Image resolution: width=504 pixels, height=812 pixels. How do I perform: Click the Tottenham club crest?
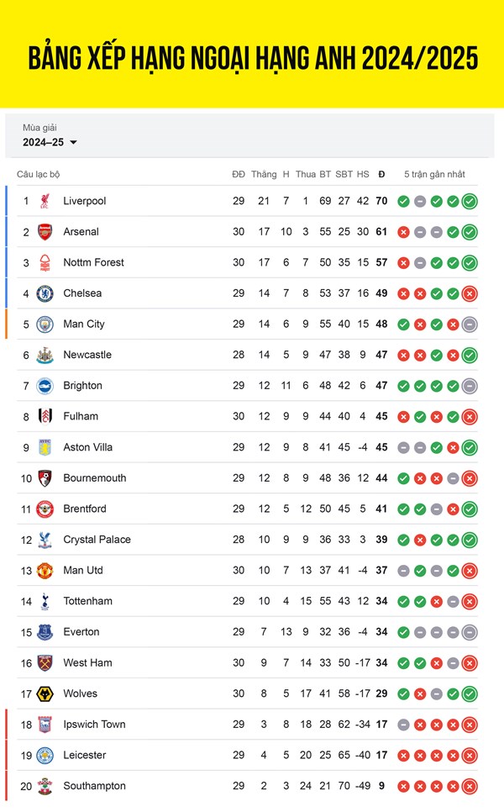point(45,601)
